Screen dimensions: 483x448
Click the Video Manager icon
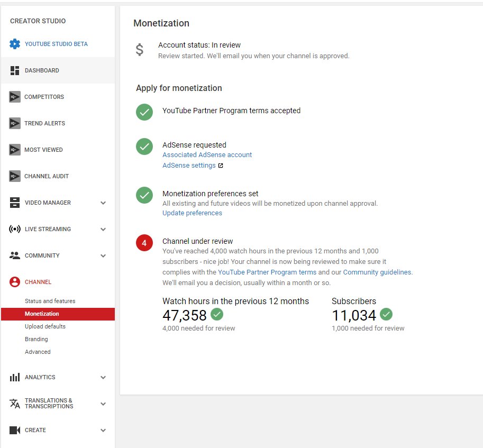click(15, 203)
